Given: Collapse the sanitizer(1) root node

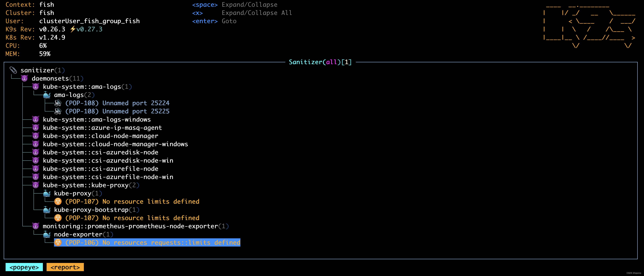Looking at the screenshot, I should [43, 70].
